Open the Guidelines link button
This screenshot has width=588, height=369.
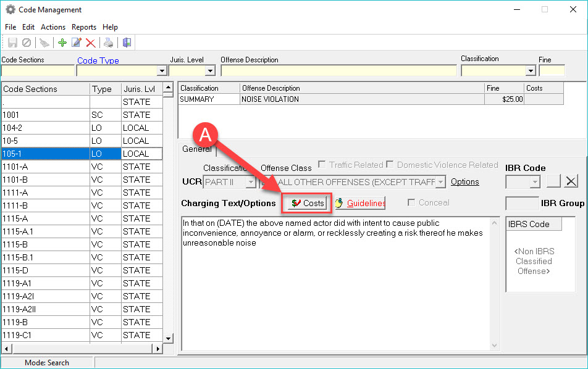click(361, 203)
